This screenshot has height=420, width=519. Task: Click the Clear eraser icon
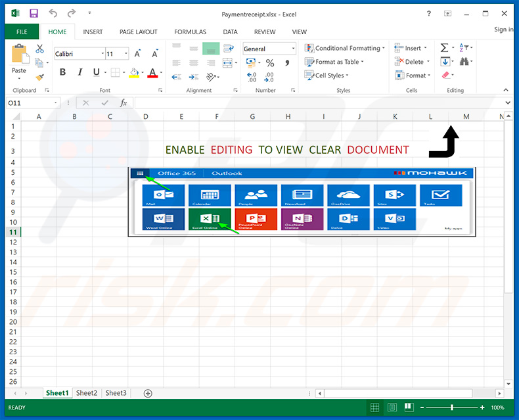pyautogui.click(x=445, y=75)
